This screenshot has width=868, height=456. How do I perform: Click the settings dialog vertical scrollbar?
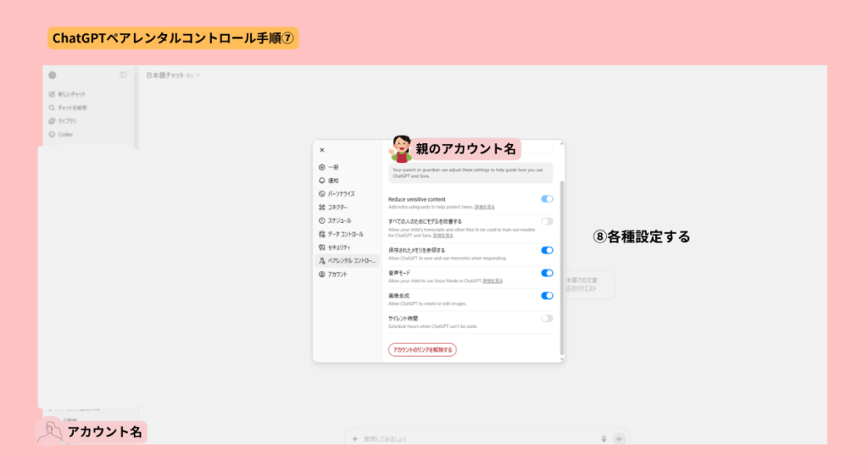pos(562,269)
